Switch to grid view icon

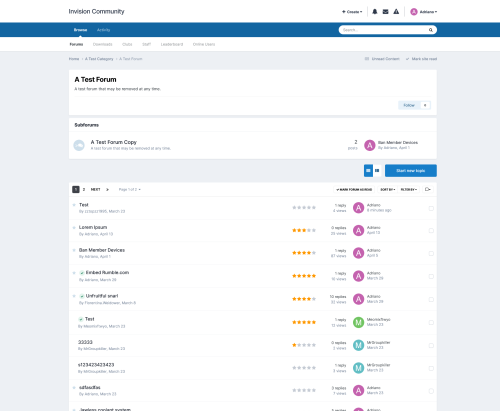[x=377, y=171]
